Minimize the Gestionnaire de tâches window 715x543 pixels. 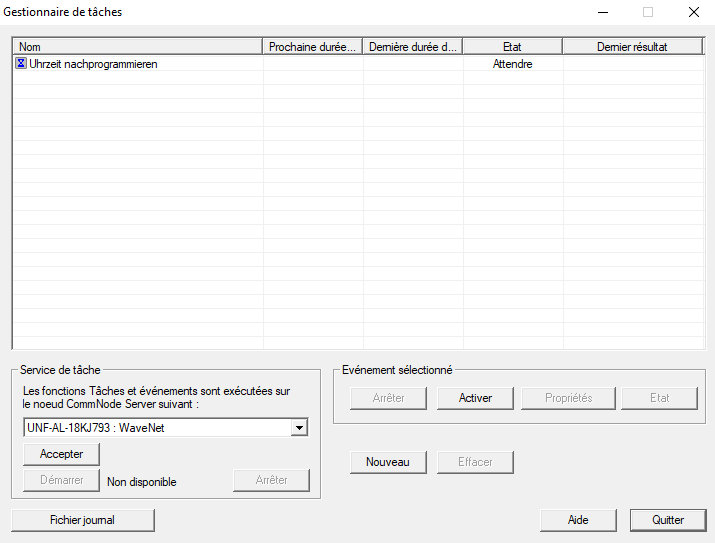tap(603, 12)
